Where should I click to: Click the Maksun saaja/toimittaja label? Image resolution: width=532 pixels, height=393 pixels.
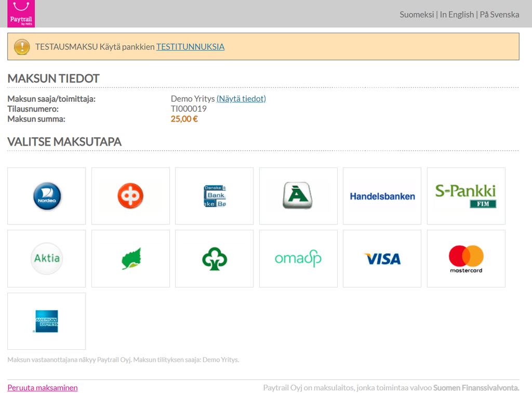[51, 99]
